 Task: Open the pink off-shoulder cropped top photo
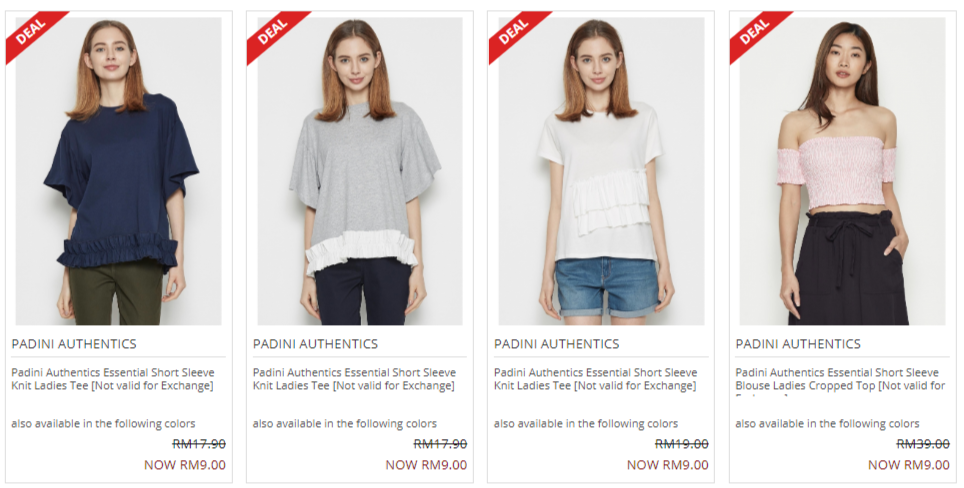click(x=842, y=171)
